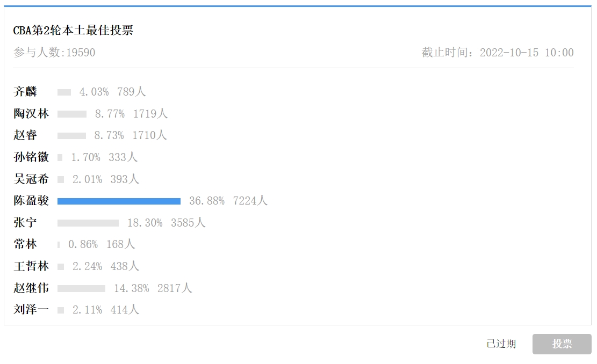Choose candidate 赵继伟 in the list
Image resolution: width=597 pixels, height=364 pixels.
pyautogui.click(x=31, y=288)
